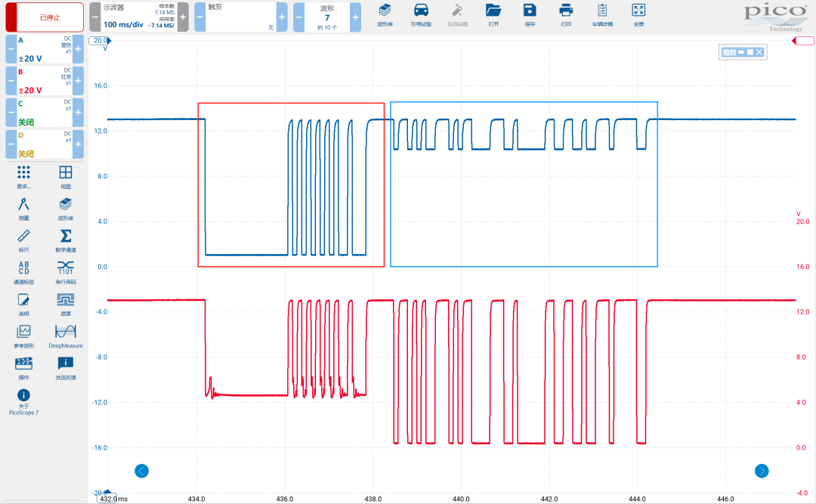Viewport: 816px width, 504px height.
Task: Open the trigger (触发) settings panel
Action: [x=240, y=17]
